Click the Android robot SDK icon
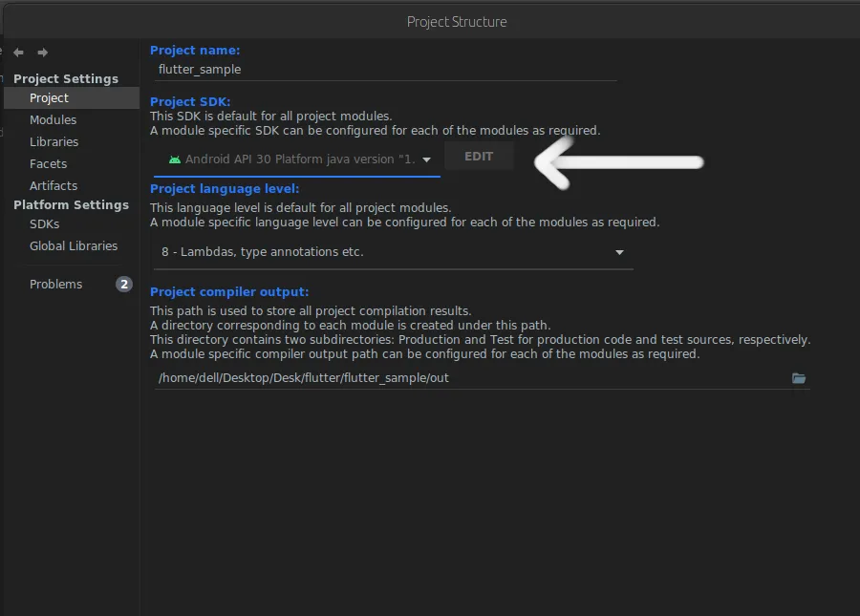The image size is (860, 616). tap(175, 159)
